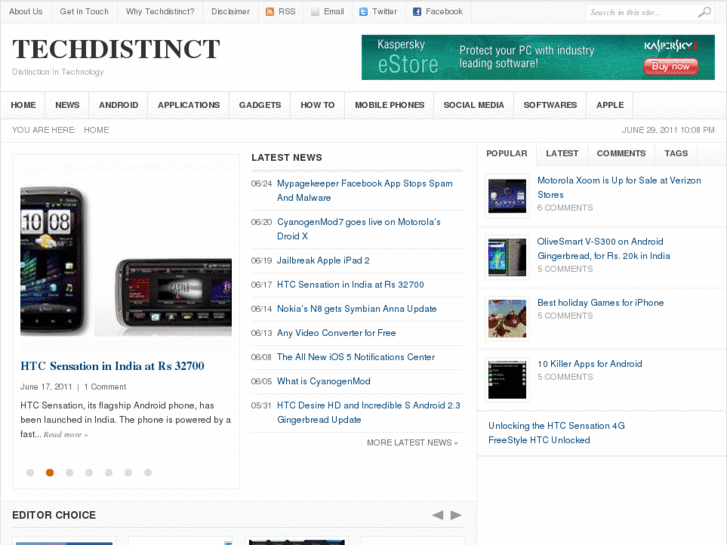Click the Get In Touch link
This screenshot has width=727, height=545.
click(84, 12)
